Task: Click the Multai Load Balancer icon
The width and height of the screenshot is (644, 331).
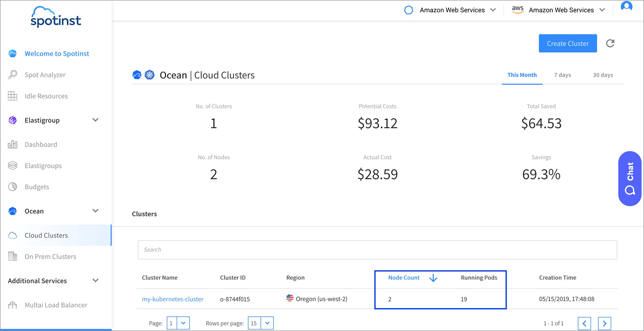Action: tap(12, 305)
